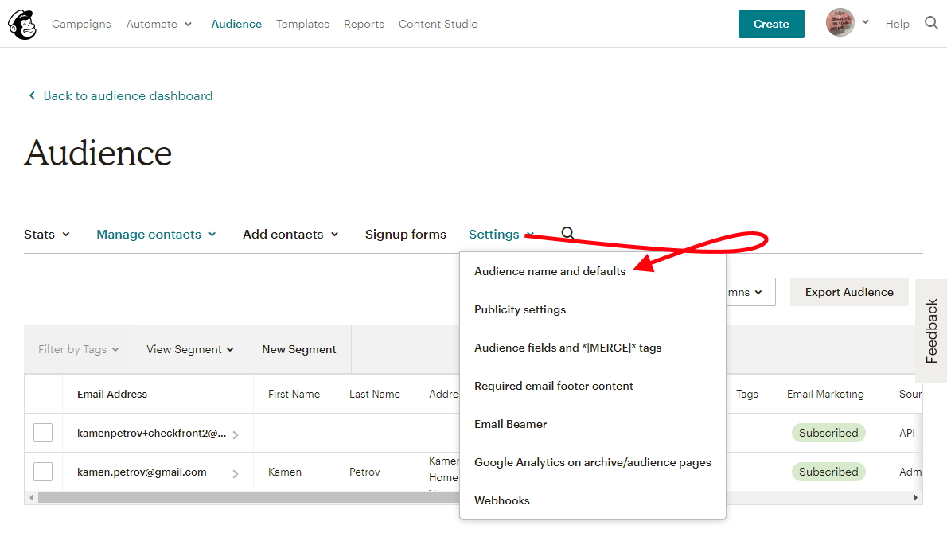This screenshot has width=947, height=560.
Task: Open arrow for kamen.petrov@gmail.com contact row
Action: 236,474
